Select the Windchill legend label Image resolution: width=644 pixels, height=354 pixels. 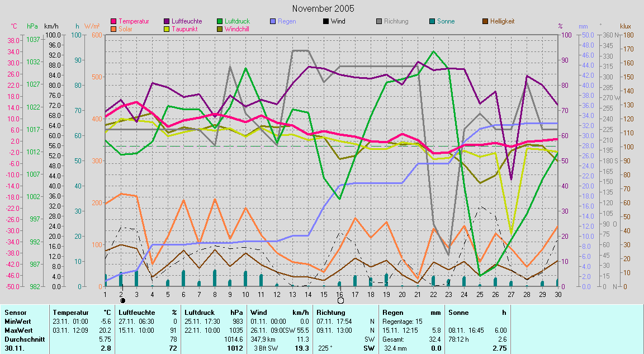point(237,29)
